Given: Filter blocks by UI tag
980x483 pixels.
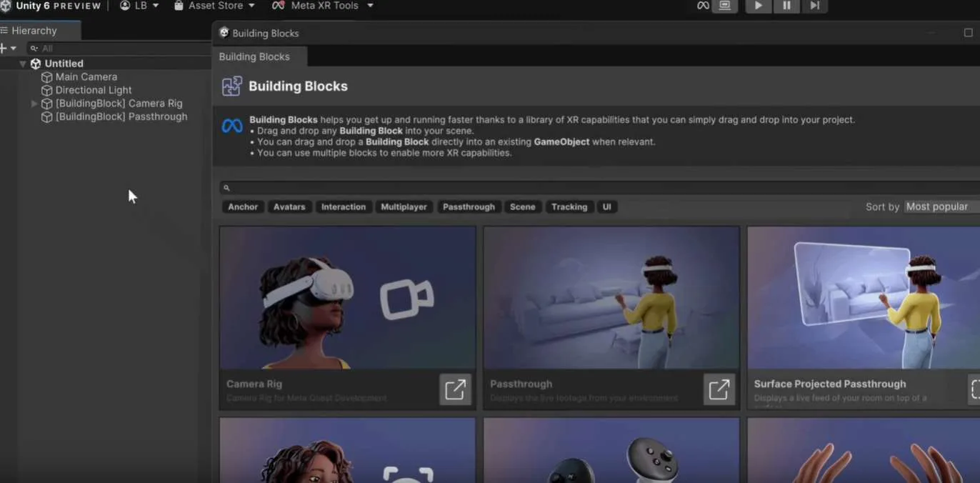Looking at the screenshot, I should tap(607, 207).
